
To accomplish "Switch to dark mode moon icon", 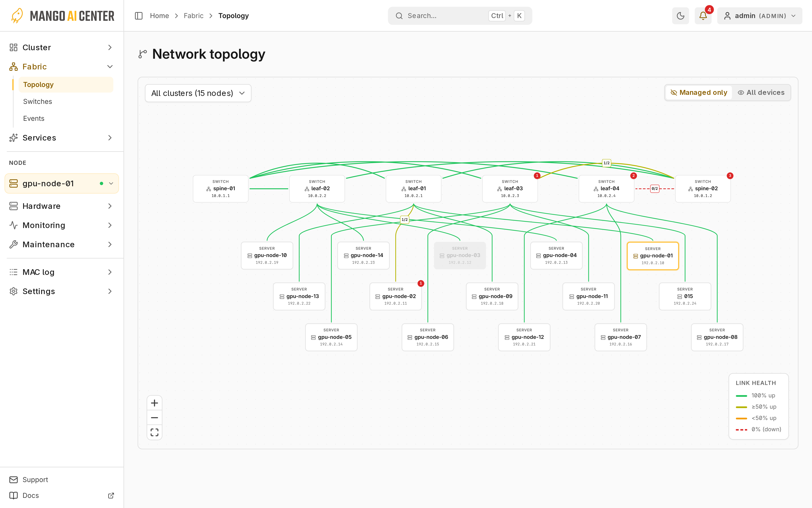I will [x=680, y=16].
